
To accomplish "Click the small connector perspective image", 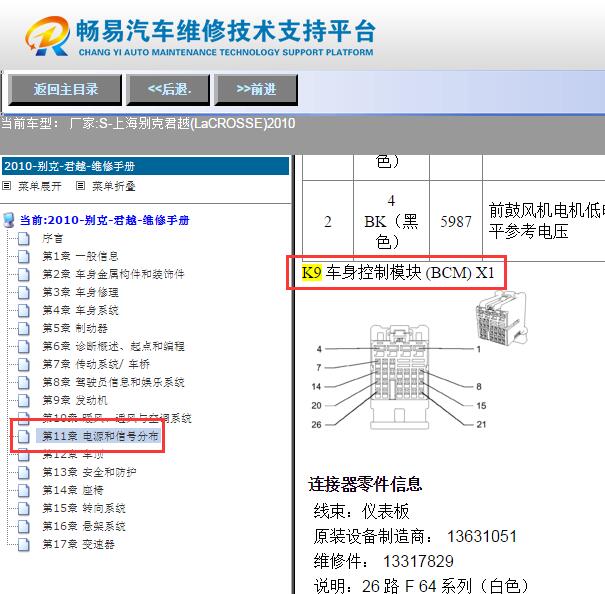I will tap(502, 318).
